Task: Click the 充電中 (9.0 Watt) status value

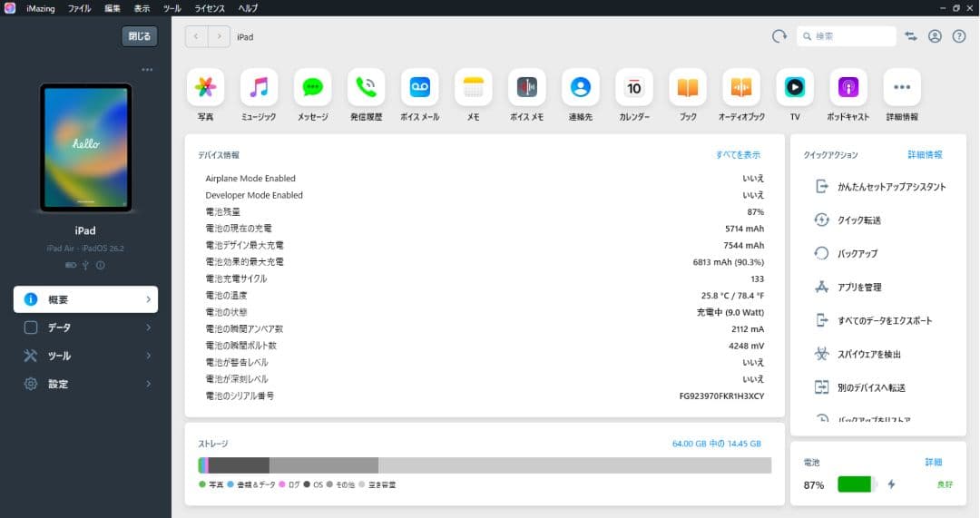Action: (730, 312)
